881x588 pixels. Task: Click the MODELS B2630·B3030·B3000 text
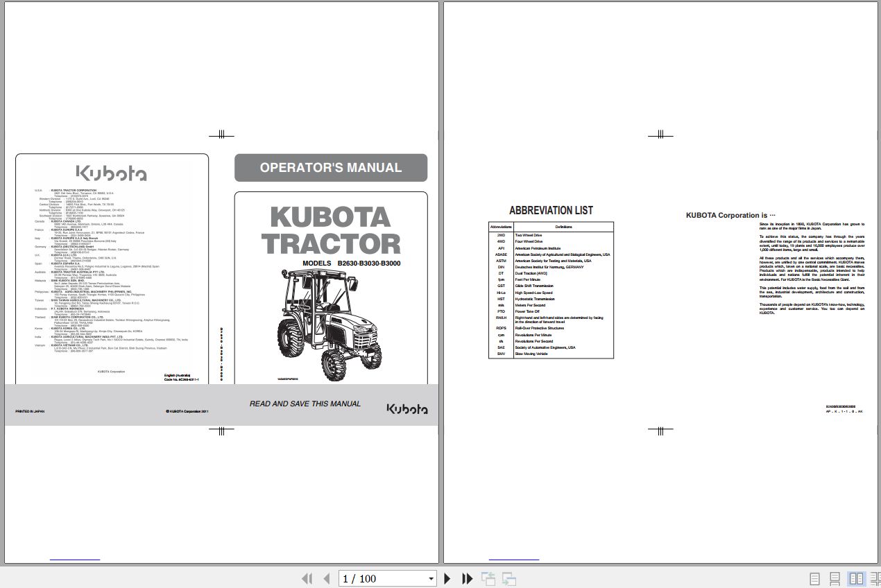pos(351,263)
